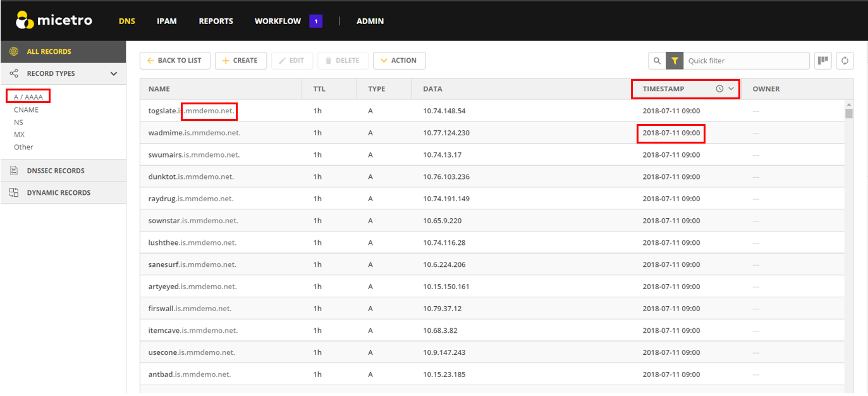This screenshot has width=868, height=396.
Task: Open the Timestamp column sort chevron
Action: click(731, 89)
